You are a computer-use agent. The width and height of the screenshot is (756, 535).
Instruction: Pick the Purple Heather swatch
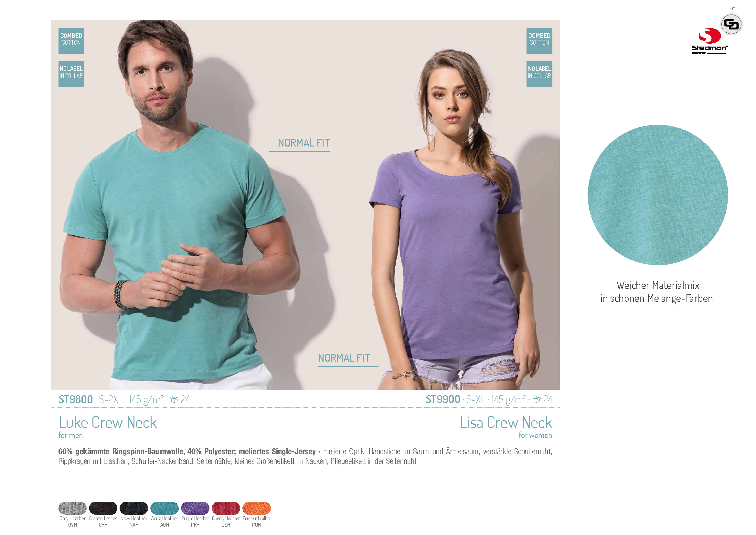(x=195, y=508)
